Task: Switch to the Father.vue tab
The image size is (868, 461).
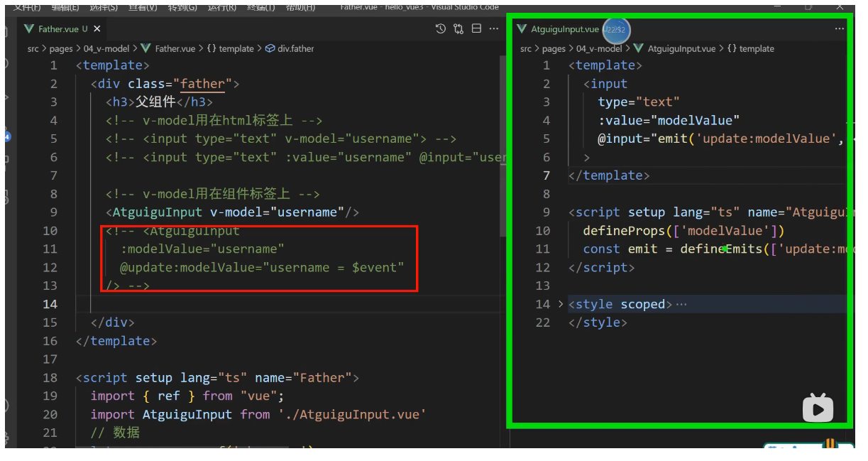Action: click(58, 29)
